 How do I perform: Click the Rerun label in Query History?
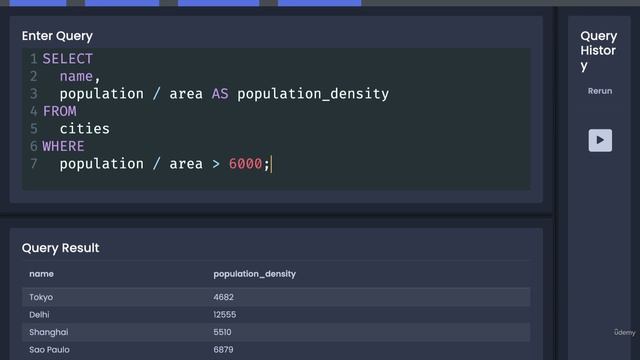(x=600, y=91)
